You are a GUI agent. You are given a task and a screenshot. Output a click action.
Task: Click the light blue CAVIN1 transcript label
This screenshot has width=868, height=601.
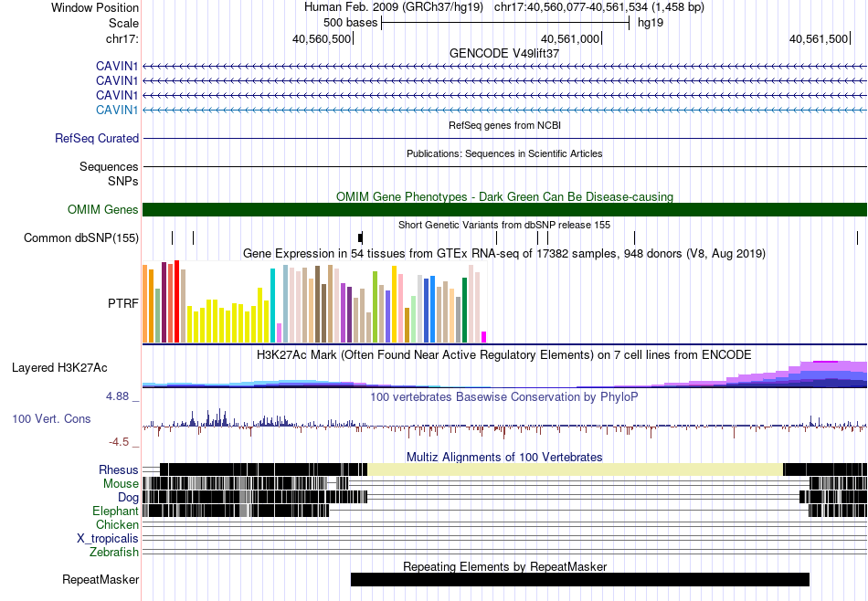[x=117, y=111]
